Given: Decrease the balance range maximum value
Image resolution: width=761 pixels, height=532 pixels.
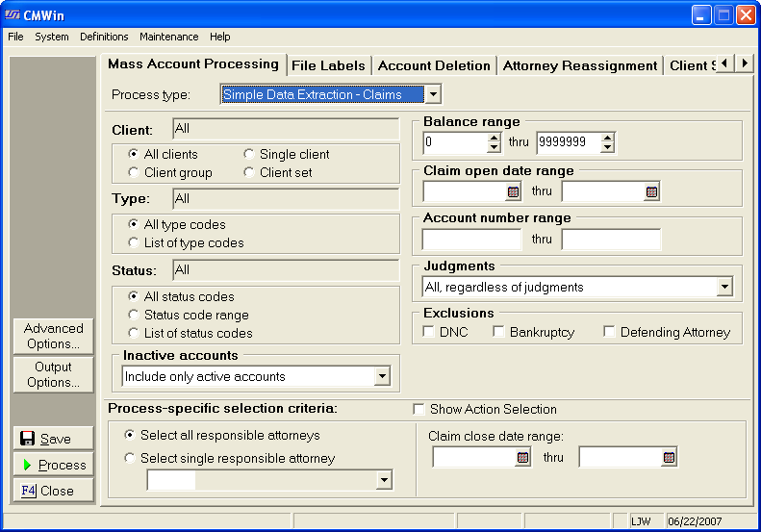Looking at the screenshot, I should coord(607,148).
